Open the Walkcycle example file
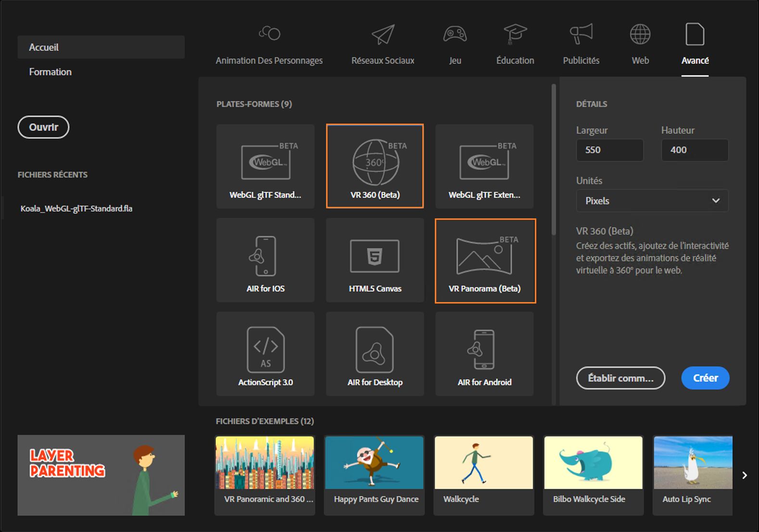This screenshot has height=532, width=759. click(484, 475)
